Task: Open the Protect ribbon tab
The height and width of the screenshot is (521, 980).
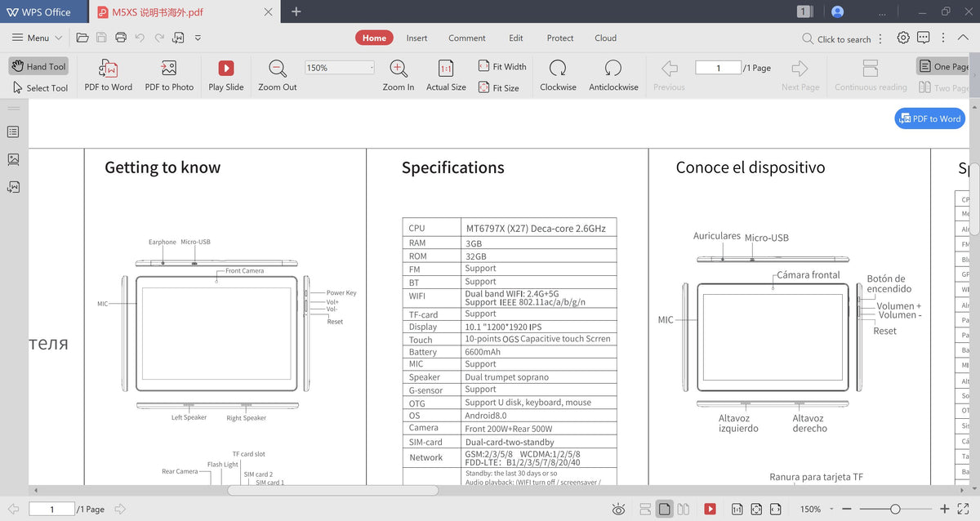Action: click(x=560, y=38)
